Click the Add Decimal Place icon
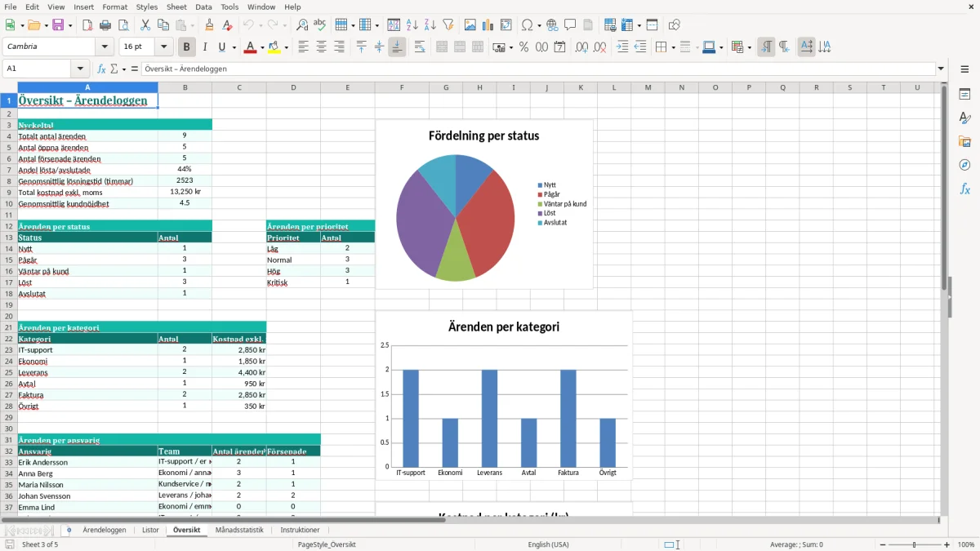 pos(582,47)
